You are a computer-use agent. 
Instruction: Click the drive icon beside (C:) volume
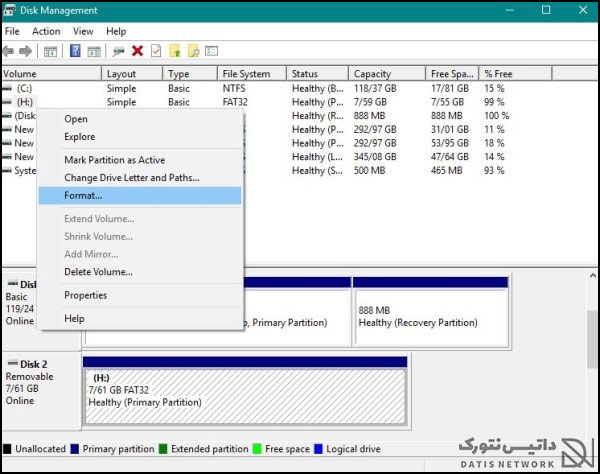point(7,88)
